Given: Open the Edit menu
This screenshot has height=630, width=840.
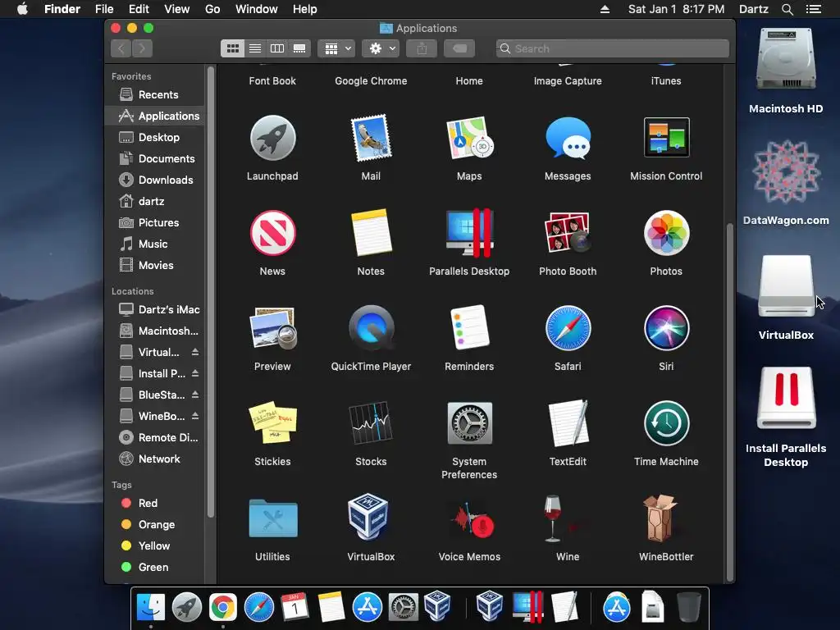Looking at the screenshot, I should point(139,9).
